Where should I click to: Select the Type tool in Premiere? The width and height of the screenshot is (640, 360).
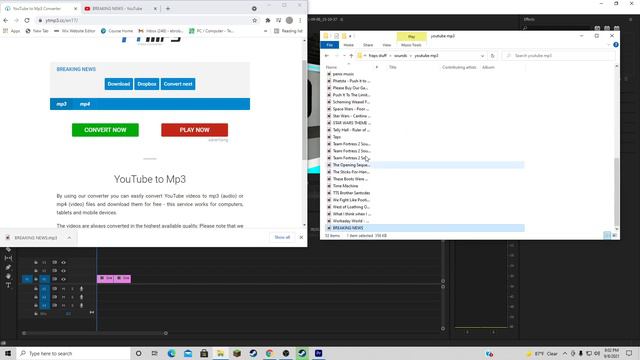8,285
